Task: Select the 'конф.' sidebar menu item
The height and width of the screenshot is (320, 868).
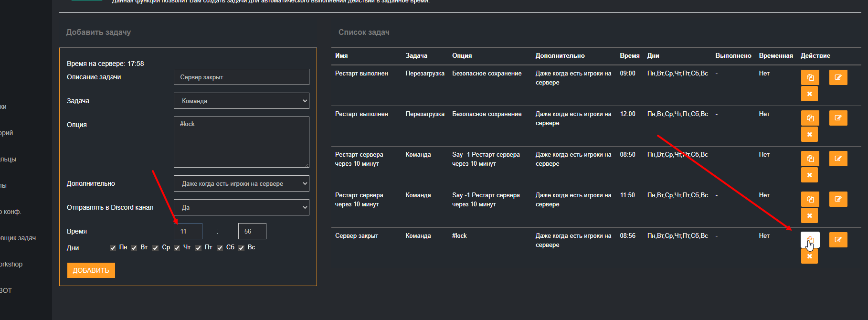Action: (11, 212)
